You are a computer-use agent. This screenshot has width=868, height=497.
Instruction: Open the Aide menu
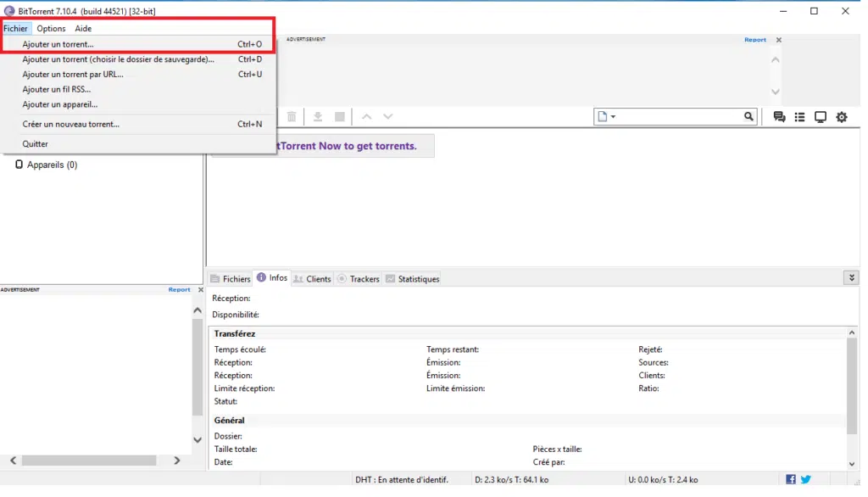83,28
